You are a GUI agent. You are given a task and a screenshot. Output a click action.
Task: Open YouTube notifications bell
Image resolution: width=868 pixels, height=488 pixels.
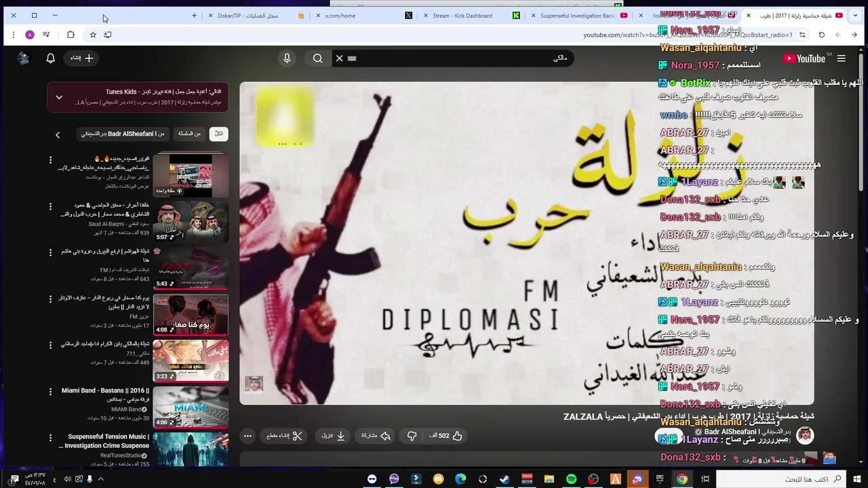[x=50, y=58]
